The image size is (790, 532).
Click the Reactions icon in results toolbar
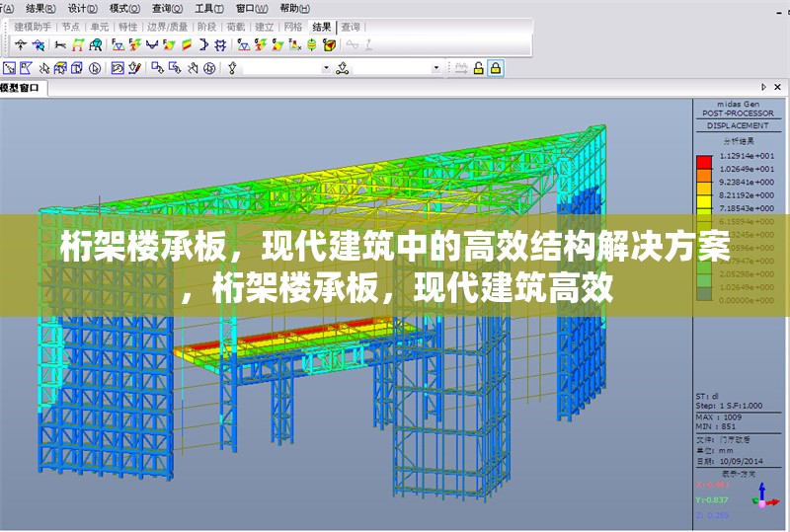(20, 45)
